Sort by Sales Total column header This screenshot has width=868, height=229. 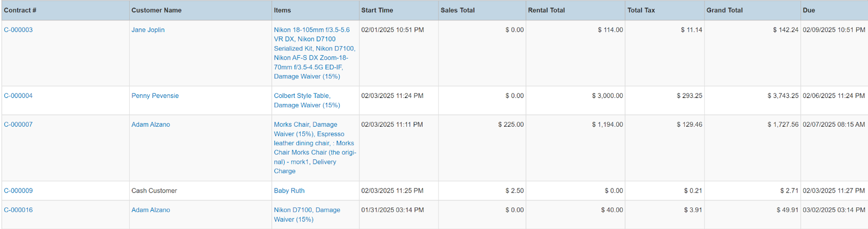click(x=457, y=10)
